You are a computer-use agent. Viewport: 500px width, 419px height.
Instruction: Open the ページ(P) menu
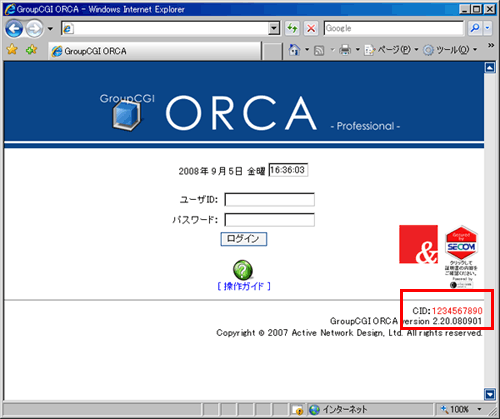point(391,50)
